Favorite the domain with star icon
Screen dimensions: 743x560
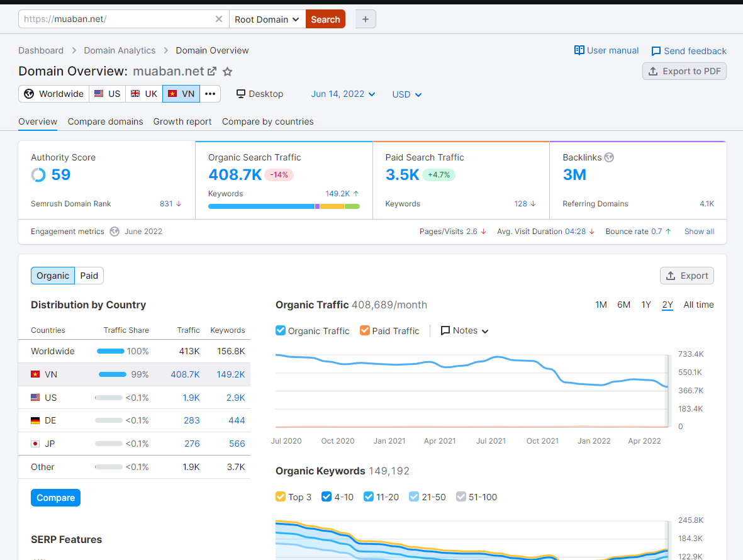pos(228,72)
